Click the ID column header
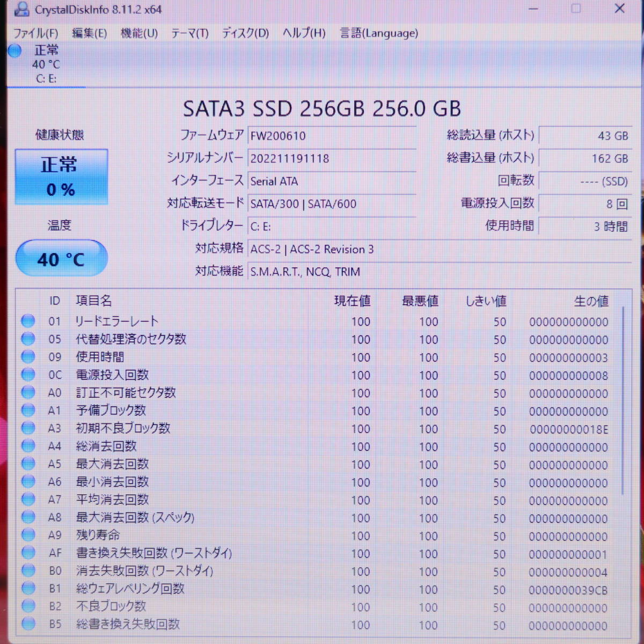Image resolution: width=644 pixels, height=644 pixels. coord(55,301)
